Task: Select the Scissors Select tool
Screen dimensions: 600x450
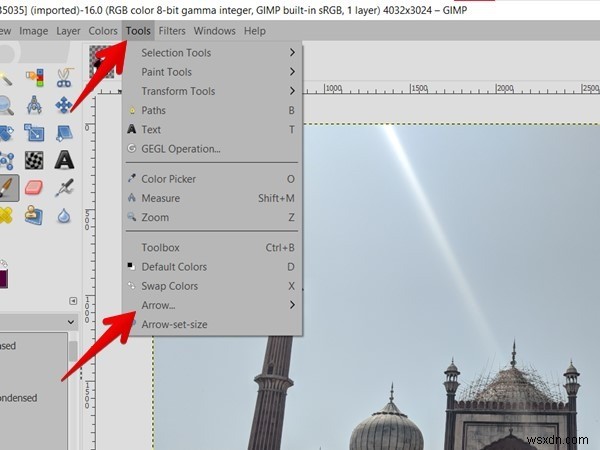Action: (x=64, y=78)
